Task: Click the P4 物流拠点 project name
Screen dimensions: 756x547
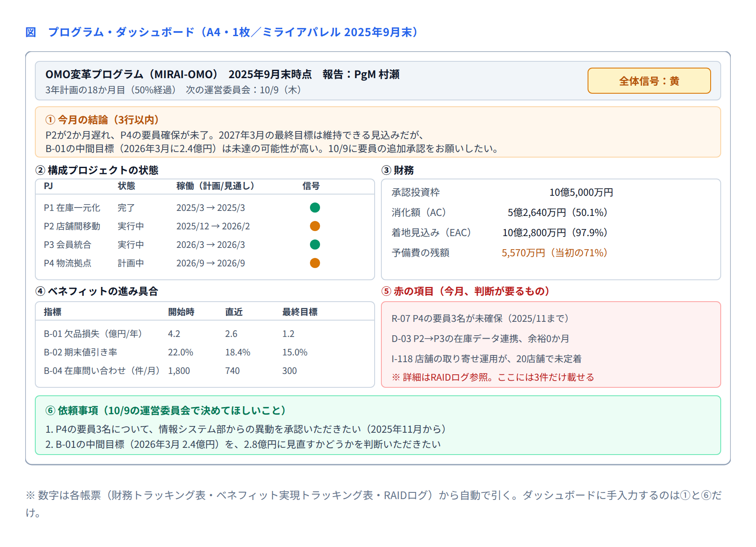Action: 67,263
